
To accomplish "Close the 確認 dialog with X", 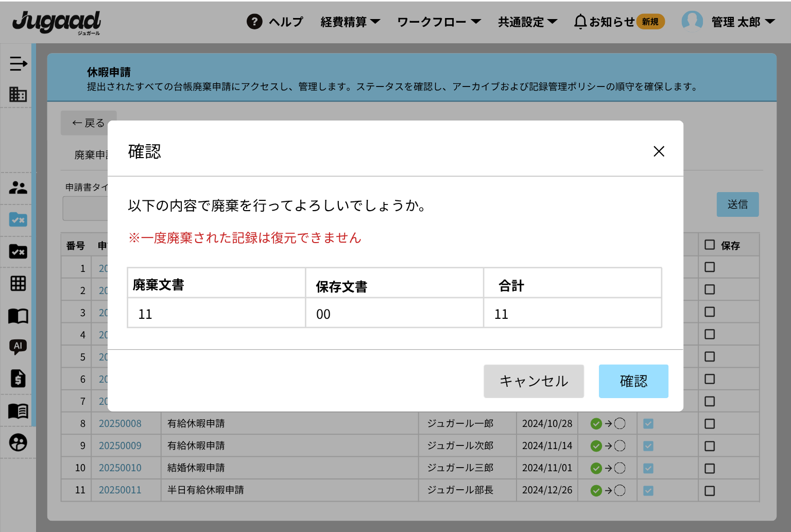I will (x=659, y=151).
